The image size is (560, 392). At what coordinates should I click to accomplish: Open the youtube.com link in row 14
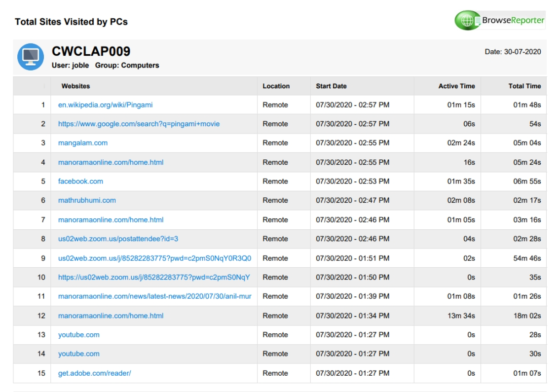(79, 354)
